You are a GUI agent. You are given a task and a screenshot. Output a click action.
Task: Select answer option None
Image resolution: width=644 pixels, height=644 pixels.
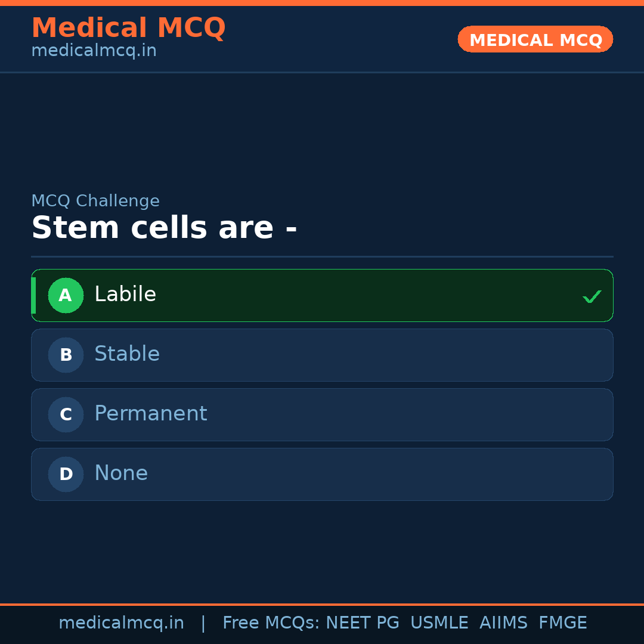pyautogui.click(x=322, y=474)
